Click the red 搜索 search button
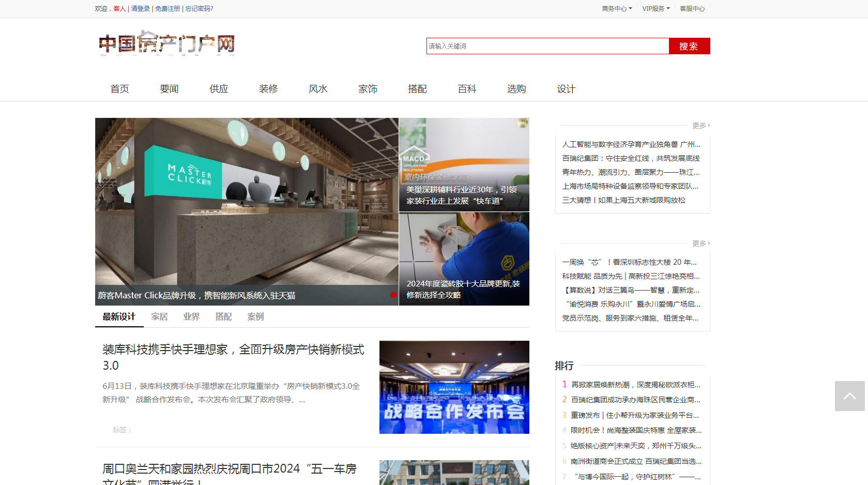The width and height of the screenshot is (868, 485). pos(689,46)
